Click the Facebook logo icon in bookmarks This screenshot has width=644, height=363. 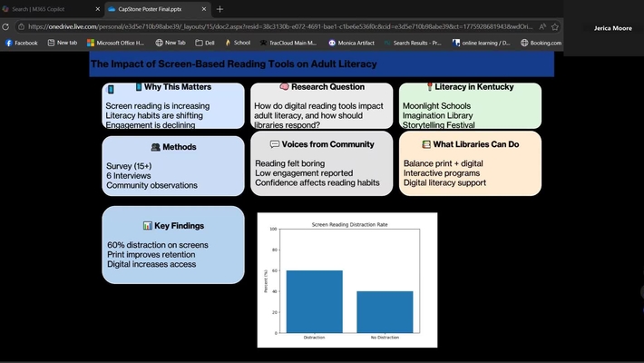[9, 43]
